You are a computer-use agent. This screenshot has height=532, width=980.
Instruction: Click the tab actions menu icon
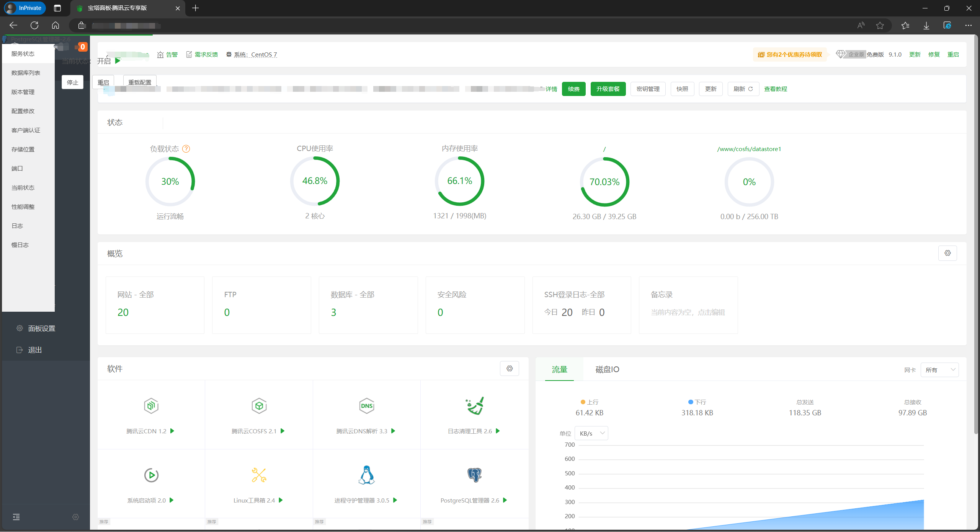point(57,8)
